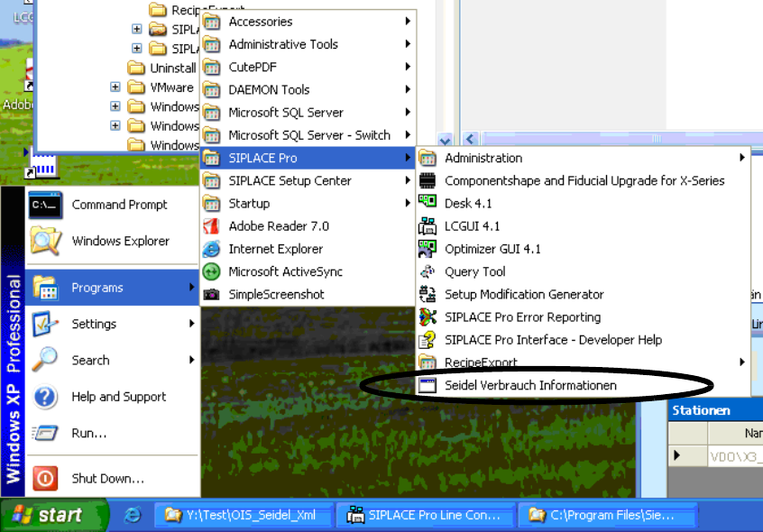Click the vertical scrollbar down arrow
763x532 pixels.
pos(445,140)
